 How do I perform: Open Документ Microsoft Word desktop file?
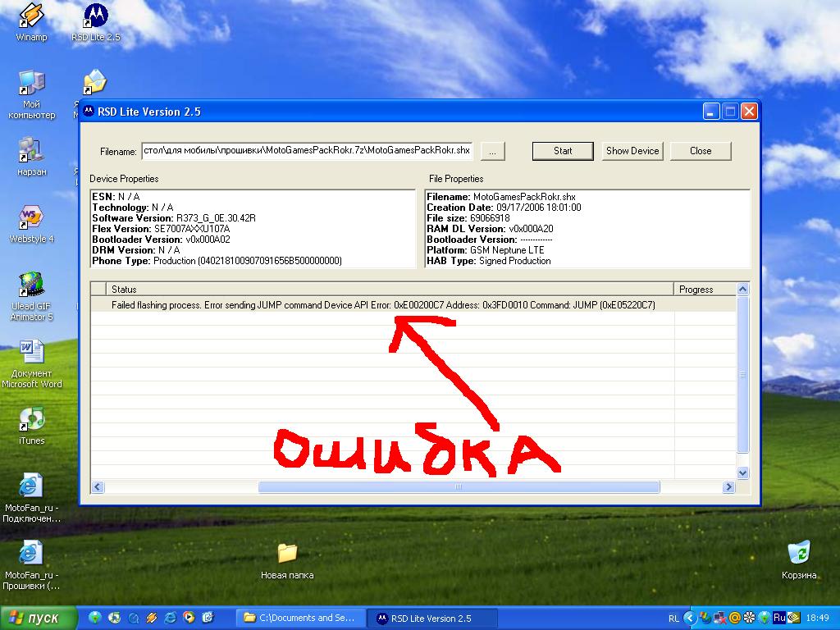tap(31, 363)
